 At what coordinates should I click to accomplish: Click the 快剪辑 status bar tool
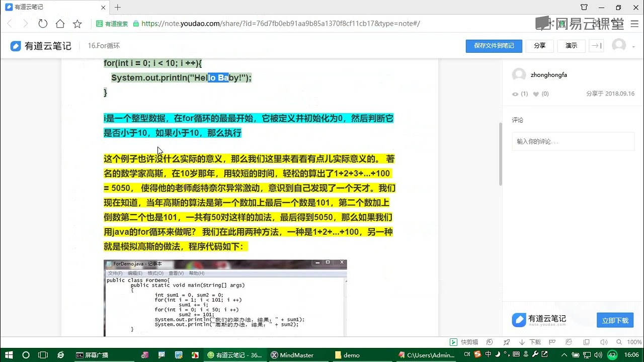click(464, 342)
